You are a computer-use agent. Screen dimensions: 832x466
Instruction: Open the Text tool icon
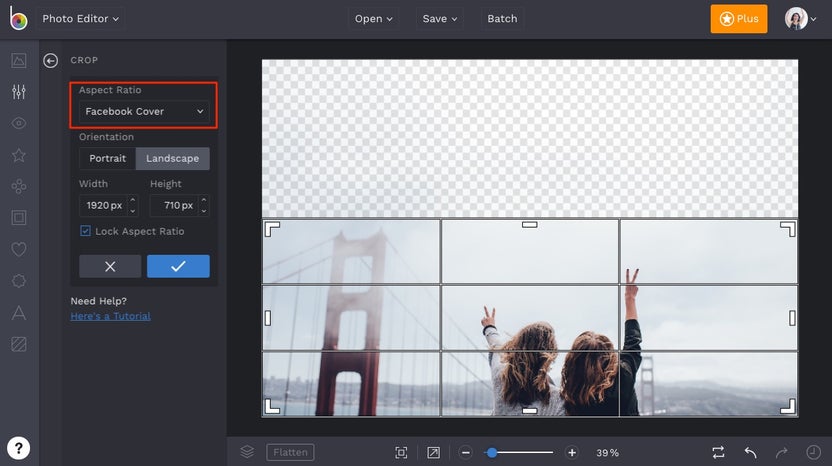click(x=19, y=313)
